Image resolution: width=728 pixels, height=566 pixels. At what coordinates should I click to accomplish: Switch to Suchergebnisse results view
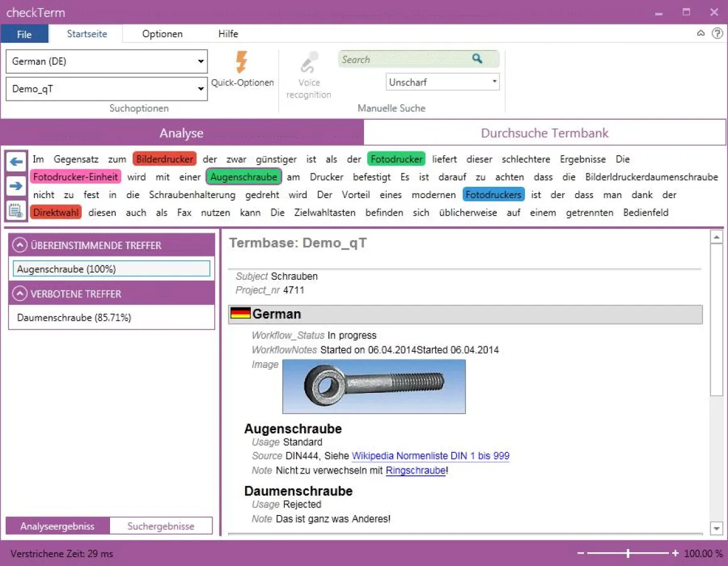(x=161, y=526)
